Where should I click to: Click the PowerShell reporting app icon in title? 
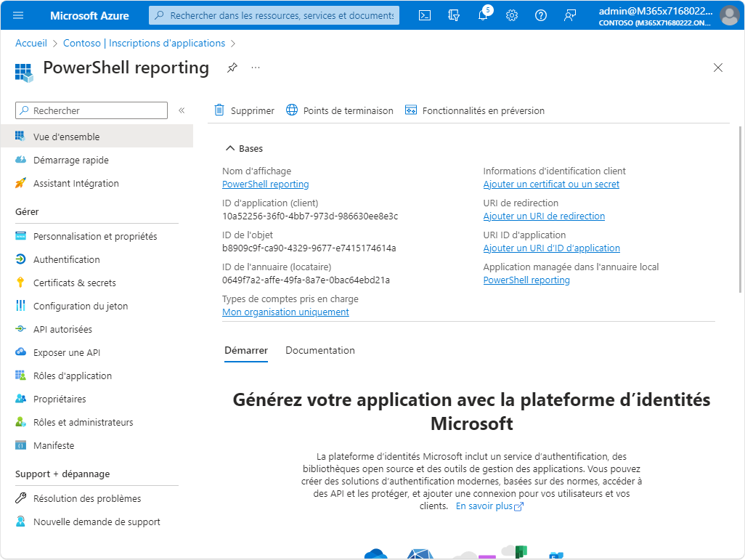click(x=24, y=72)
